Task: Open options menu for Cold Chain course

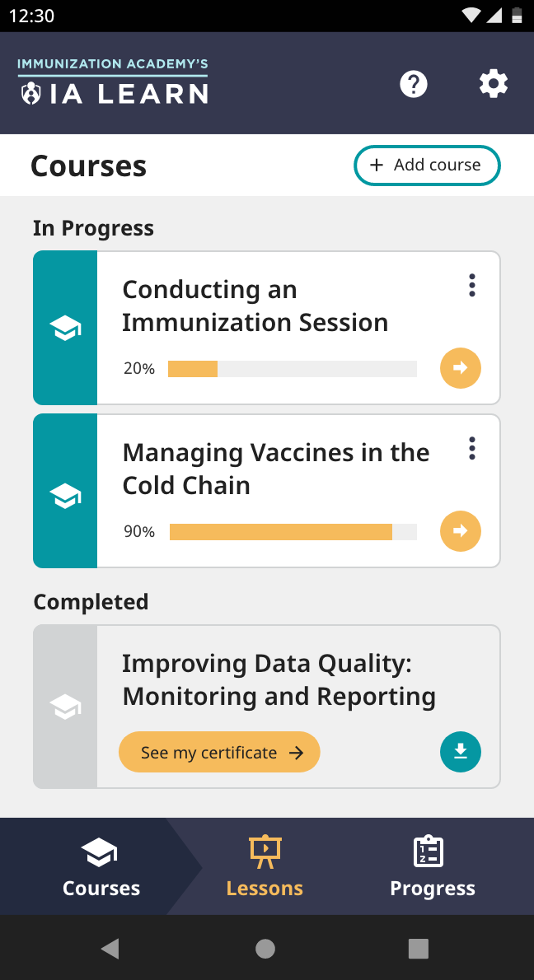Action: 472,449
